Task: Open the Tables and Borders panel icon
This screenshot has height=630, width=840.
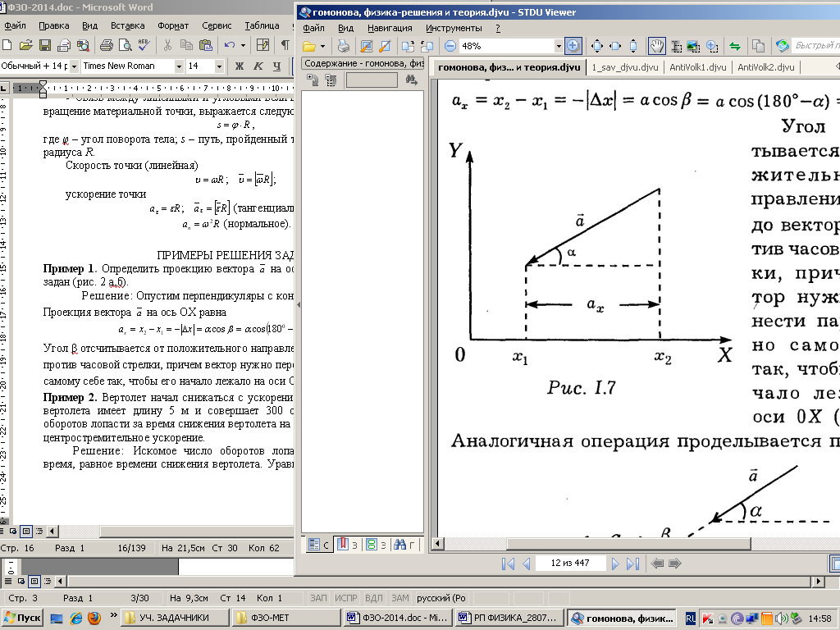Action: pos(262,46)
